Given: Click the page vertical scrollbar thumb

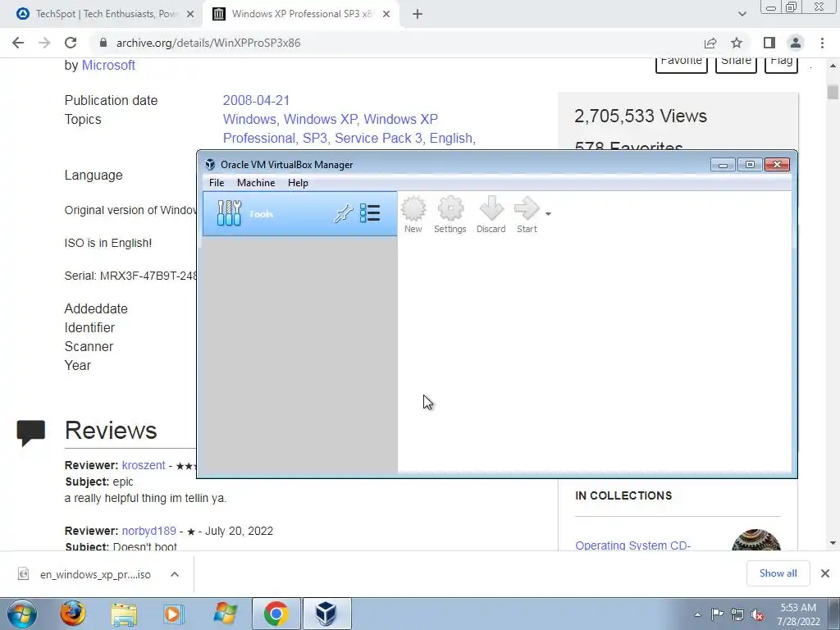Looking at the screenshot, I should [x=833, y=92].
